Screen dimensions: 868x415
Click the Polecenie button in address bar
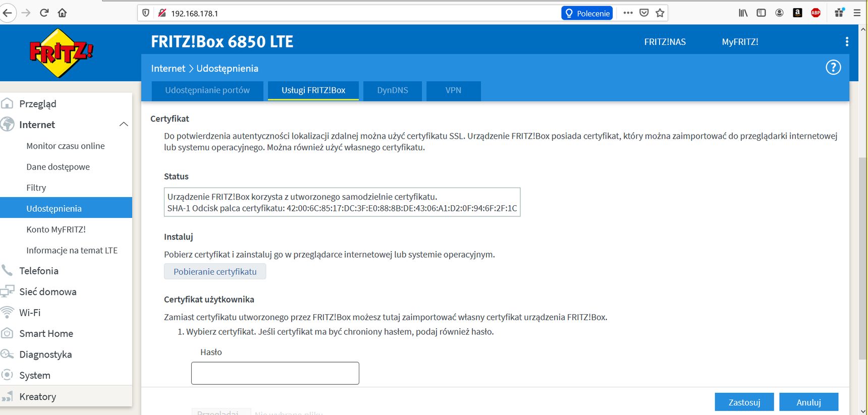click(x=587, y=13)
